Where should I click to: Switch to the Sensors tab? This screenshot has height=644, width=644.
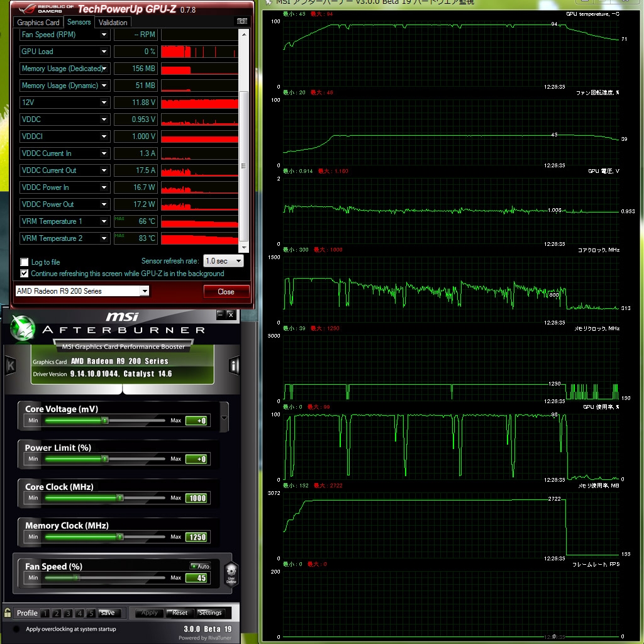click(x=79, y=22)
